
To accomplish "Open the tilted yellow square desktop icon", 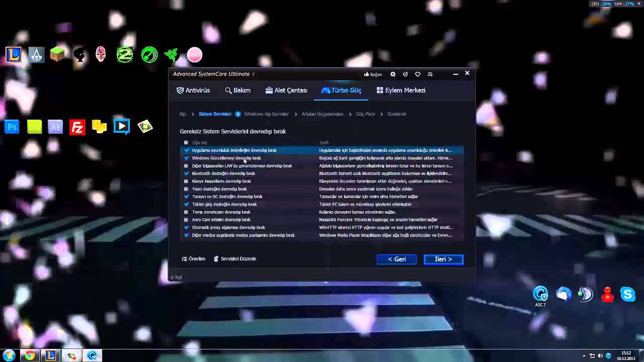I will pyautogui.click(x=145, y=126).
